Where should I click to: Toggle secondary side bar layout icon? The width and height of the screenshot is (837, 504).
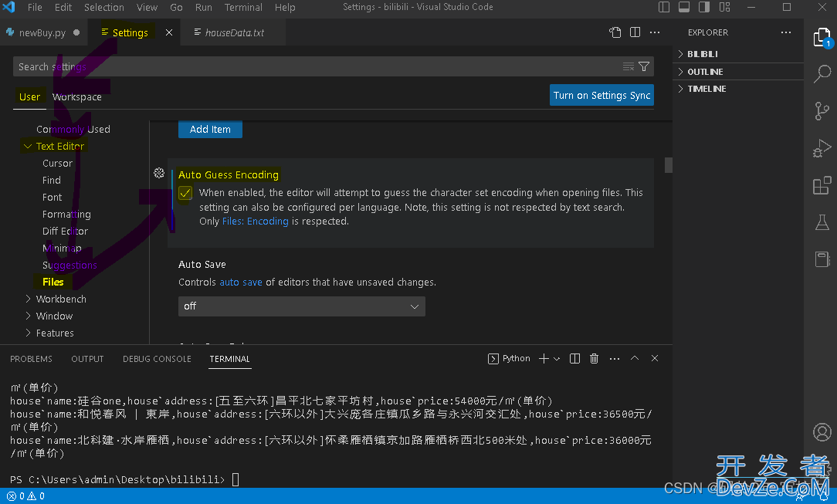pos(704,7)
